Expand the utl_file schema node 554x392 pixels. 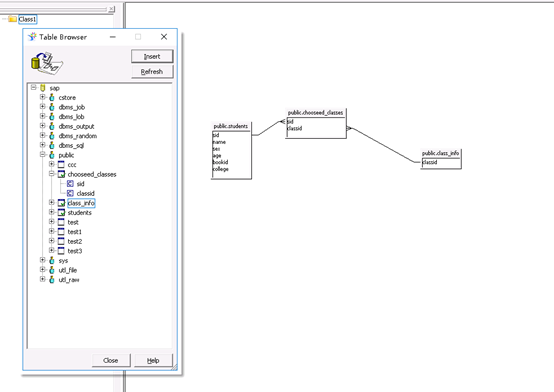pos(42,270)
